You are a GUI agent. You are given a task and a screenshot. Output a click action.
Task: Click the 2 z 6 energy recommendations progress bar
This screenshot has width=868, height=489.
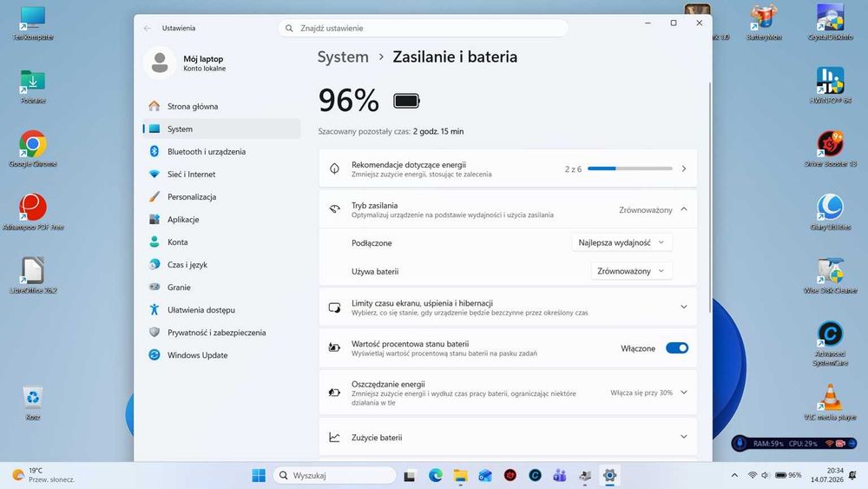click(x=630, y=169)
